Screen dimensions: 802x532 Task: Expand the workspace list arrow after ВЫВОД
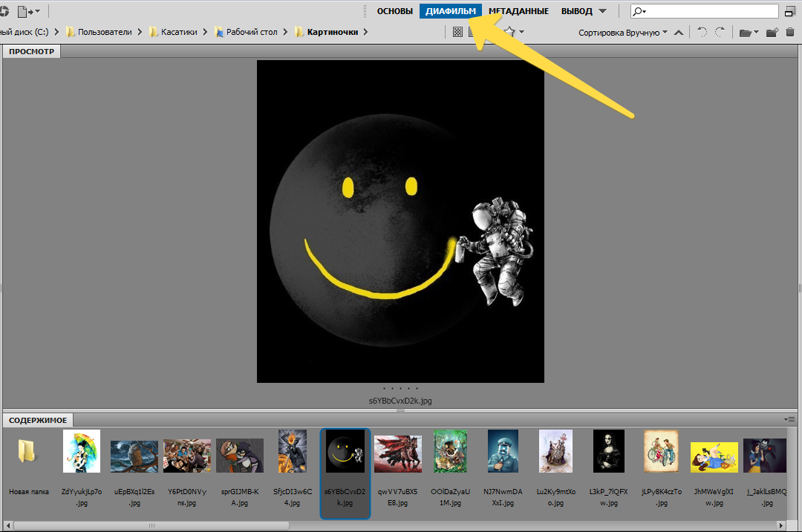coord(602,11)
